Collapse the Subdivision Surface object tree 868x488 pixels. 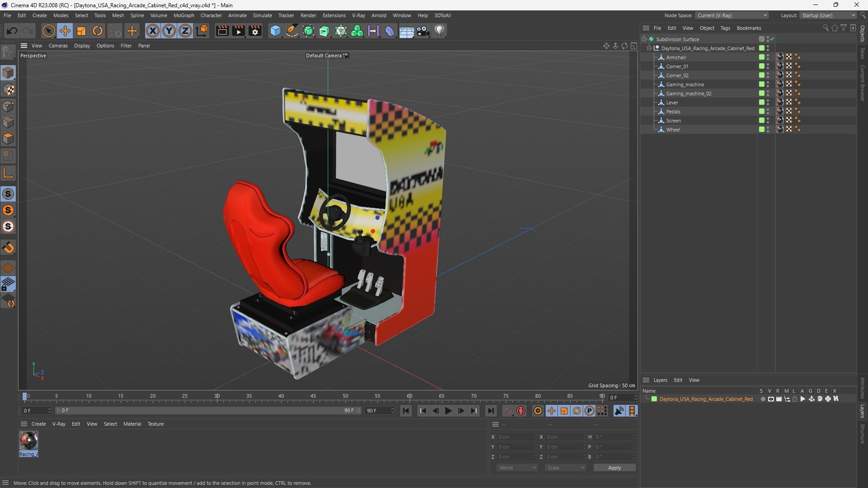[x=644, y=39]
